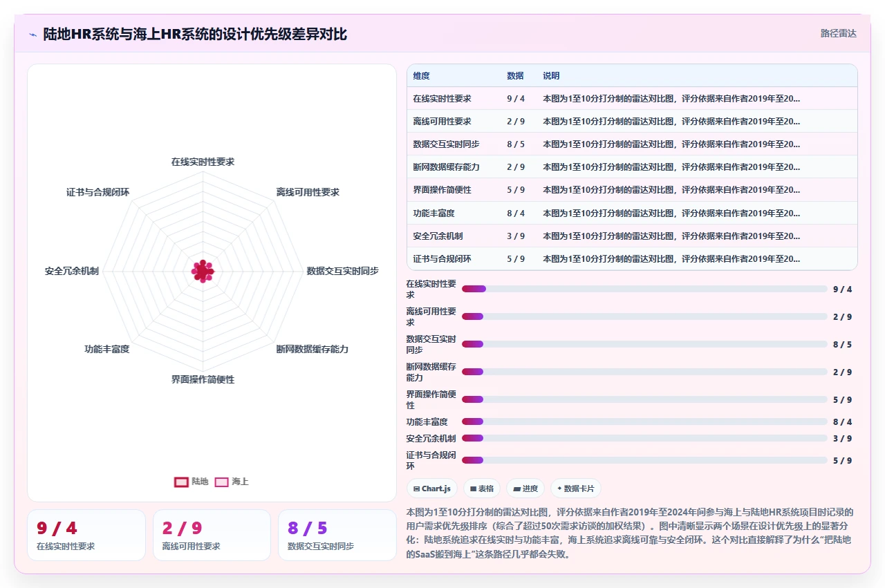Click the 离线可用性要求 radar axis label
885x588 pixels.
(308, 192)
